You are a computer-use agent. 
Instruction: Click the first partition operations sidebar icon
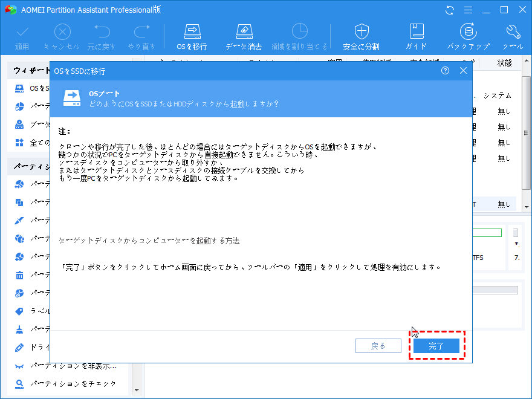(x=20, y=184)
